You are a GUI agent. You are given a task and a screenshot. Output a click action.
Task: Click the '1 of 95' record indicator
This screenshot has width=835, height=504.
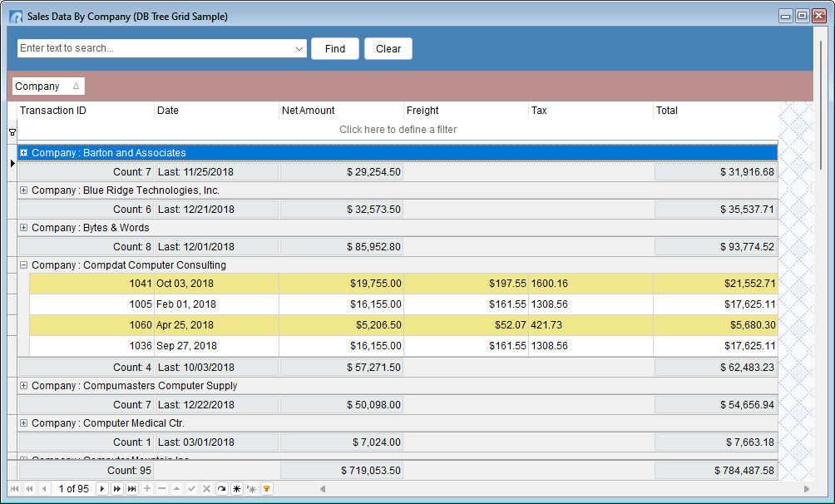(x=73, y=488)
